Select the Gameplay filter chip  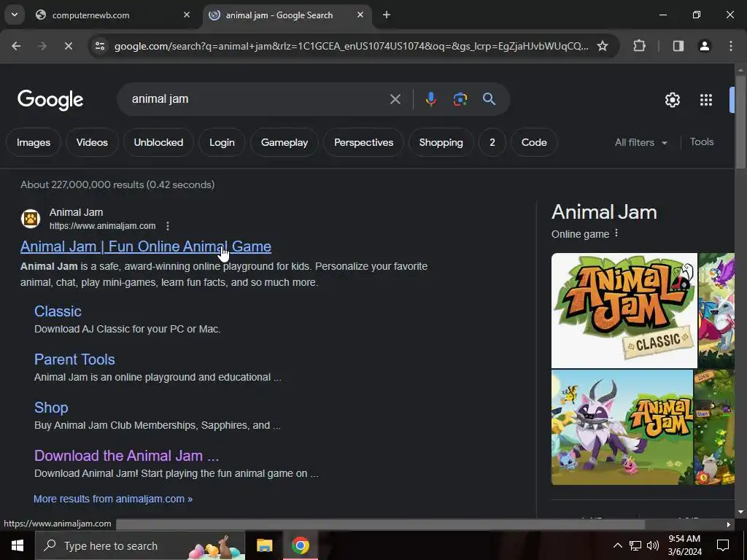[285, 142]
